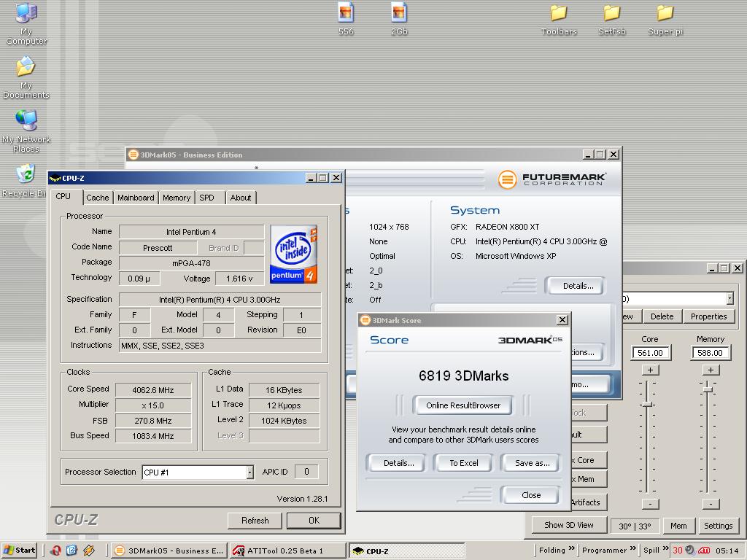Image resolution: width=747 pixels, height=560 pixels.
Task: Click the 3DMark Score dialog title icon
Action: pyautogui.click(x=365, y=321)
